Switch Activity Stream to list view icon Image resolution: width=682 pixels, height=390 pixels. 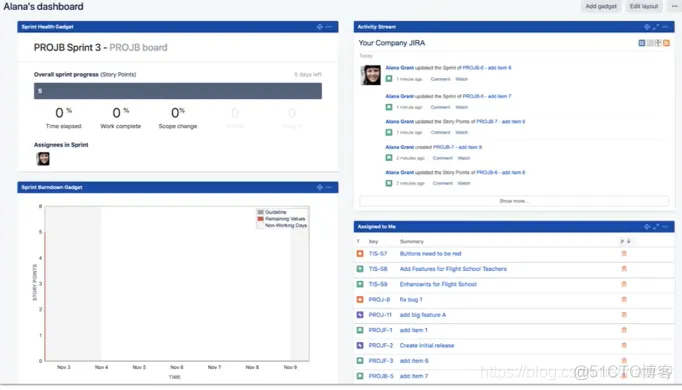click(650, 43)
